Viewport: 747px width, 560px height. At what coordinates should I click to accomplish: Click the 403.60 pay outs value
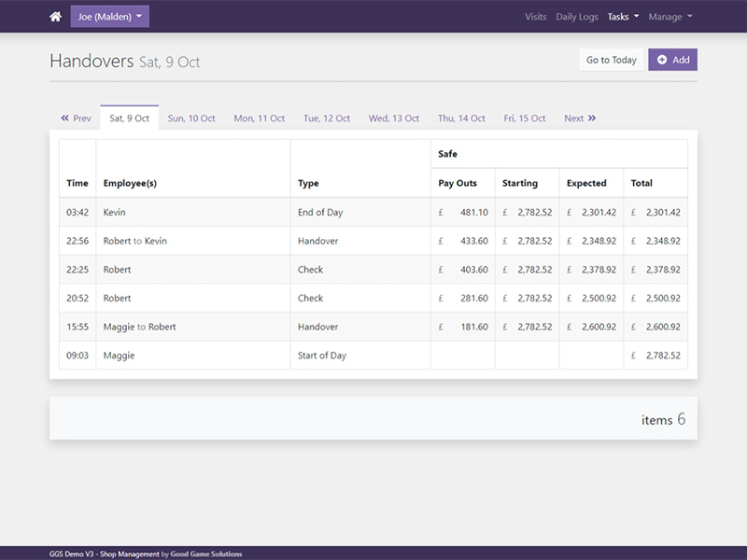[474, 270]
